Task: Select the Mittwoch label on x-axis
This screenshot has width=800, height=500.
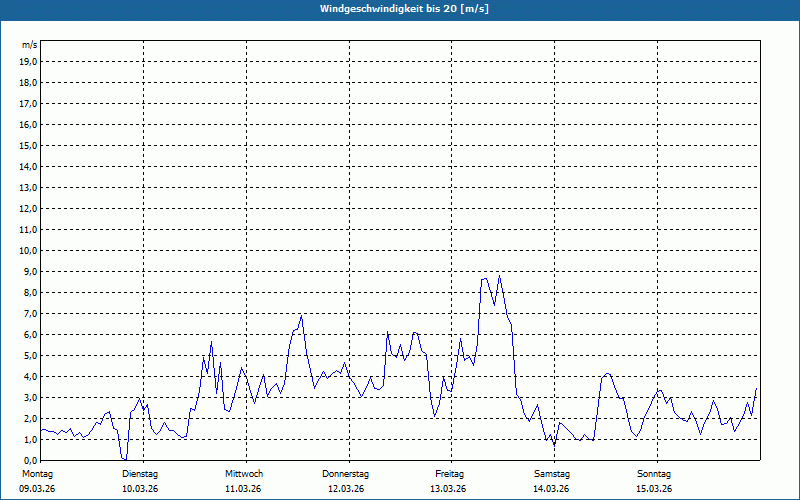Action: point(243,473)
